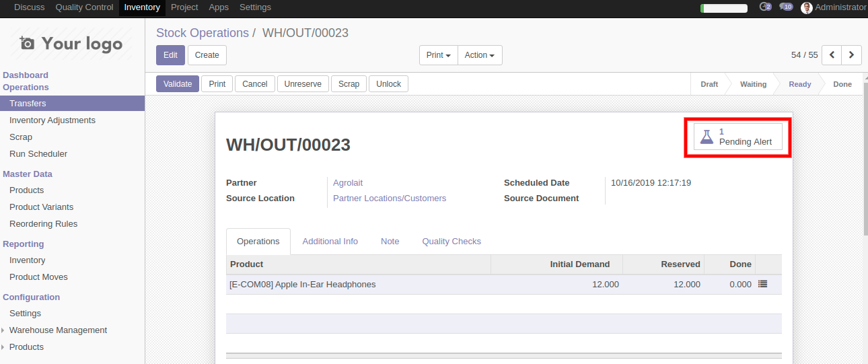Click the green progress bar in top bar

[x=723, y=8]
